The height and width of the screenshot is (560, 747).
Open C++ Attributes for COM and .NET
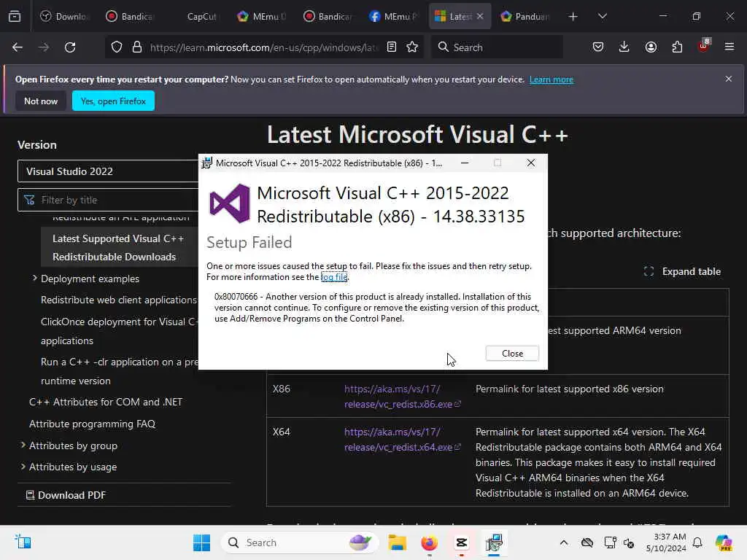pos(106,402)
